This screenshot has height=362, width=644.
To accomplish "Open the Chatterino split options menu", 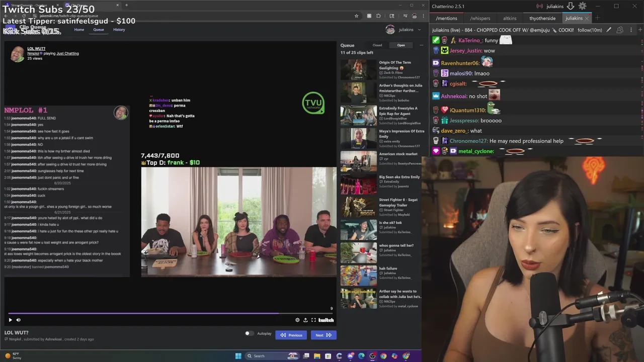I will coord(630,30).
